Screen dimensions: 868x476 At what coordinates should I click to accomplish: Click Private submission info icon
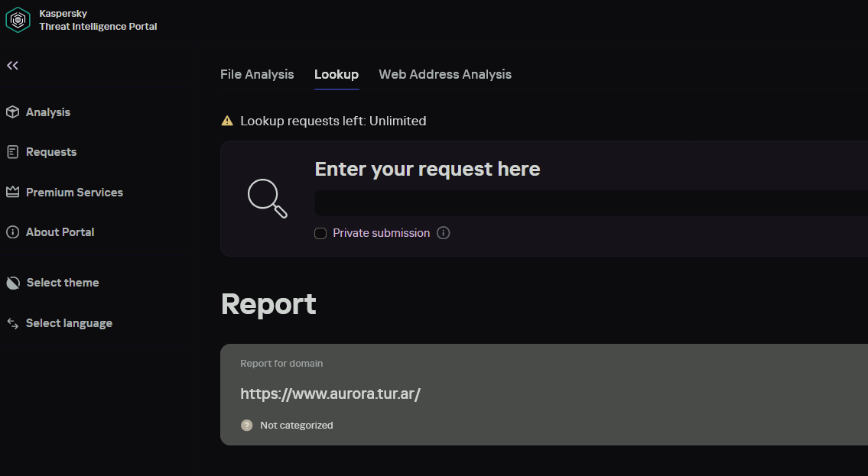444,233
